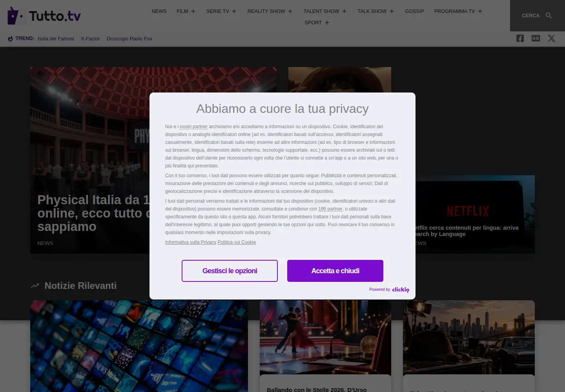Open the 195 partner link
Viewport: 565px width, 392px height.
(330, 209)
